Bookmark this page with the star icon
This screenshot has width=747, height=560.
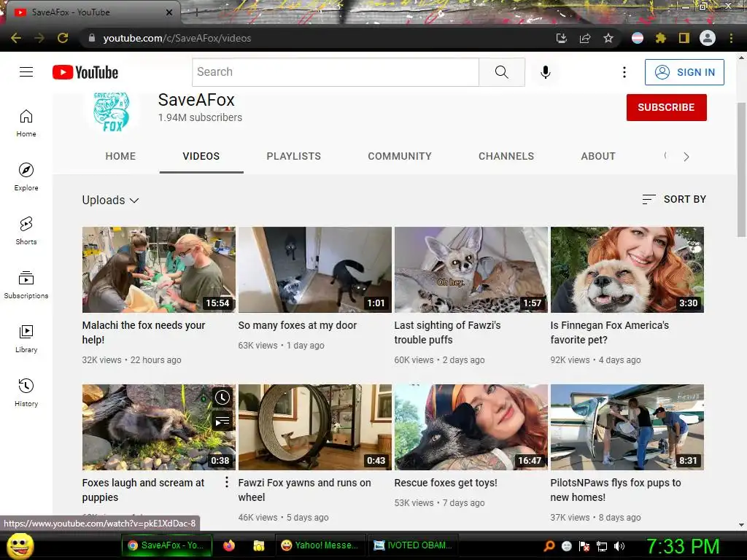(608, 38)
